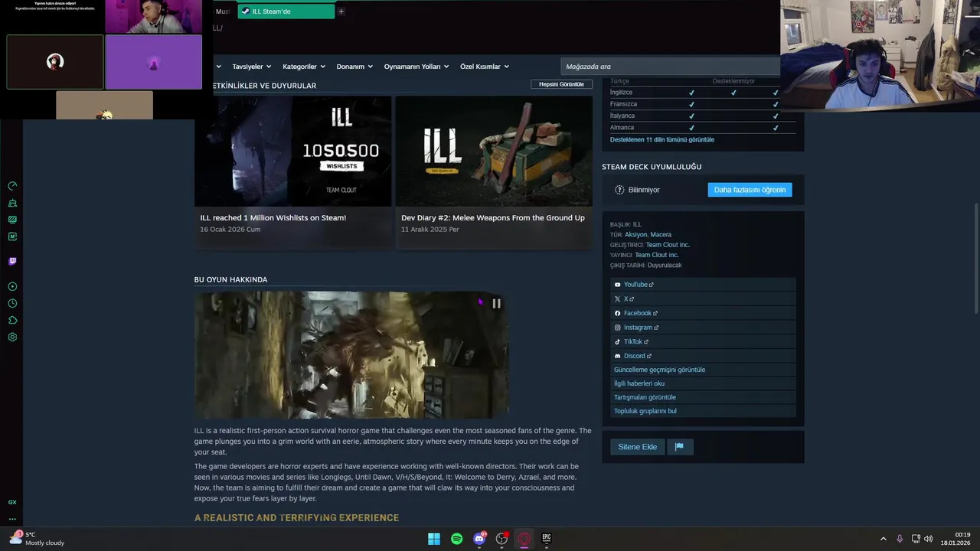The height and width of the screenshot is (551, 980).
Task: Expand the Donanım dropdown menu
Action: pos(354,67)
